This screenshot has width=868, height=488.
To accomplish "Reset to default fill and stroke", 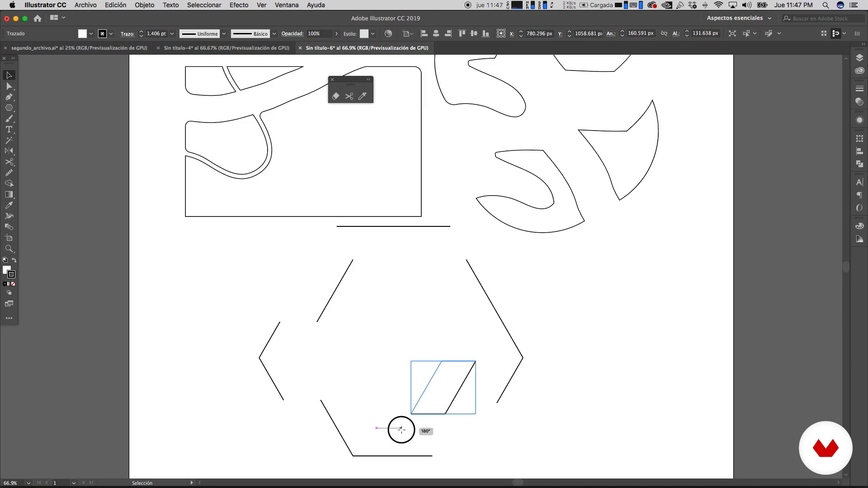I will pos(5,260).
